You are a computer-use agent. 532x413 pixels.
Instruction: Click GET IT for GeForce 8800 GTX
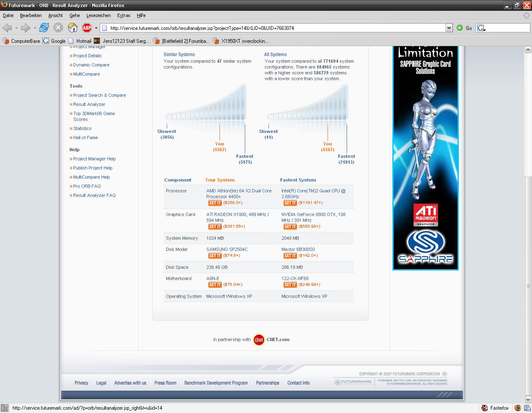290,227
